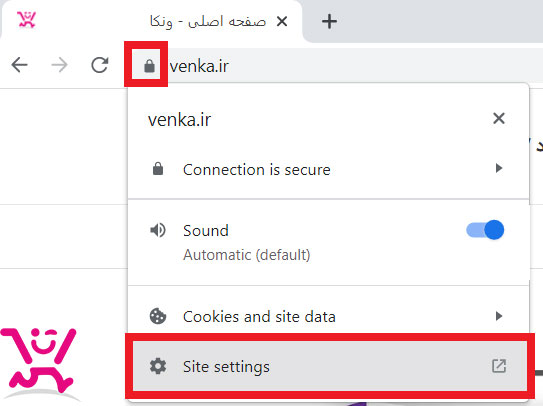Click the lock icon in address bar

149,65
